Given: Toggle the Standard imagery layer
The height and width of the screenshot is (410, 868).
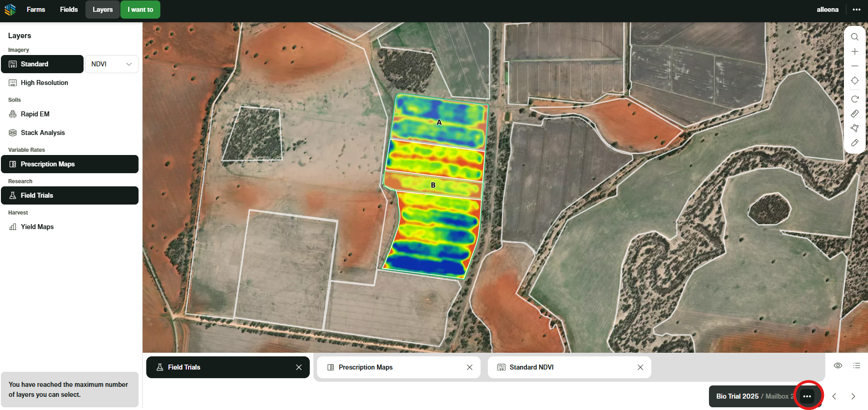Looking at the screenshot, I should pyautogui.click(x=42, y=64).
